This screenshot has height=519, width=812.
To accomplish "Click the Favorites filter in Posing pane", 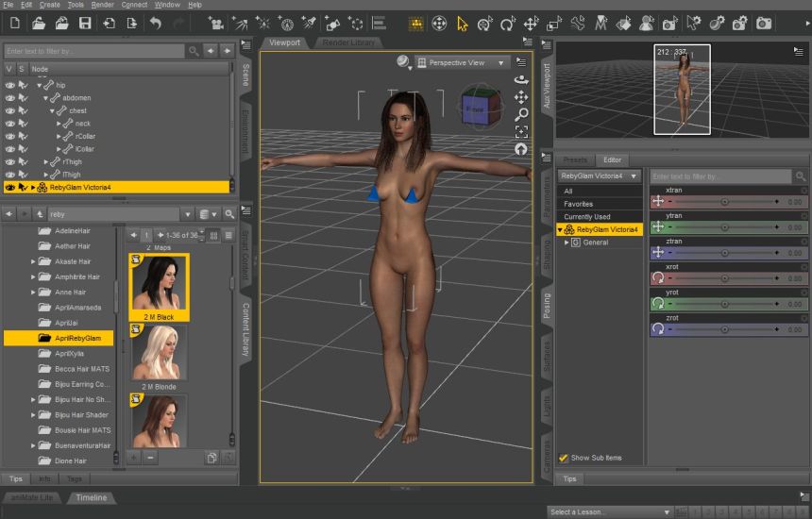I will [579, 204].
